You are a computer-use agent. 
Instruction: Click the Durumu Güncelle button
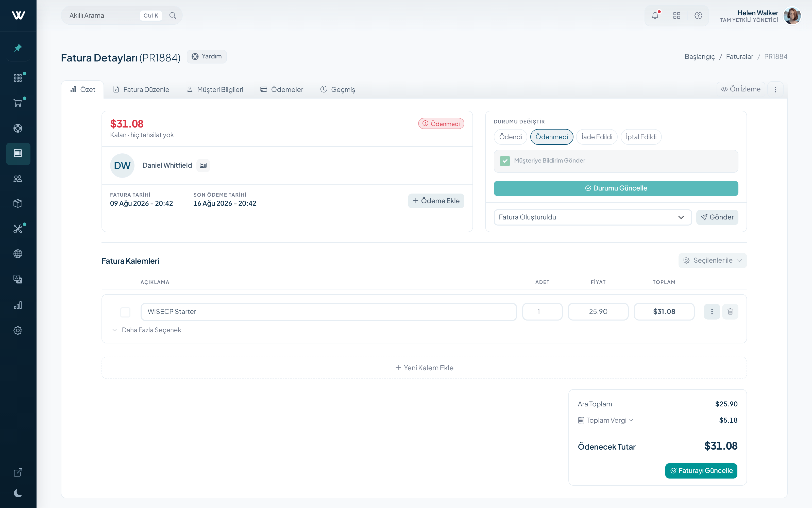(x=616, y=188)
